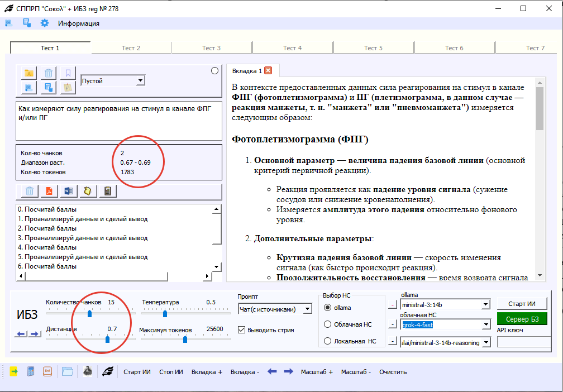
Task: Open the calculator icon in the top toolbar
Action: (26, 23)
